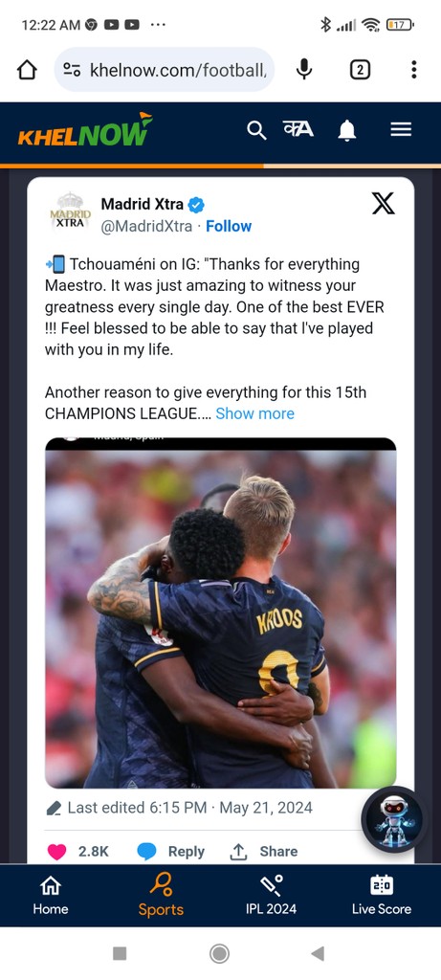Open the notifications bell
Screen dimensions: 441x980
[346, 130]
